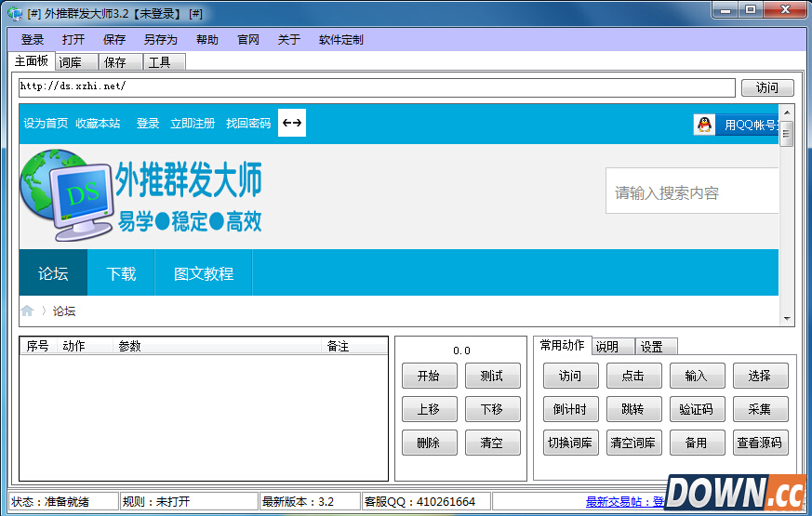Click the 访问 button beside the address bar
The width and height of the screenshot is (812, 516).
coord(767,87)
